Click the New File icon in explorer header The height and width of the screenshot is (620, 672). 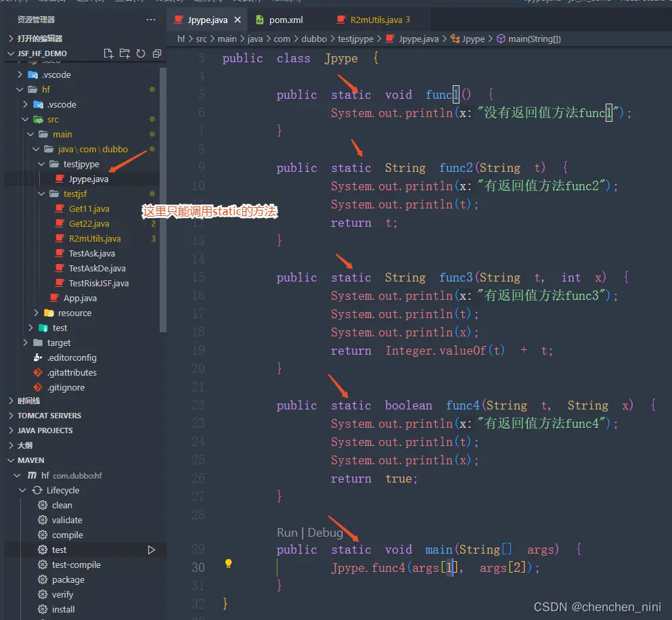coord(108,53)
